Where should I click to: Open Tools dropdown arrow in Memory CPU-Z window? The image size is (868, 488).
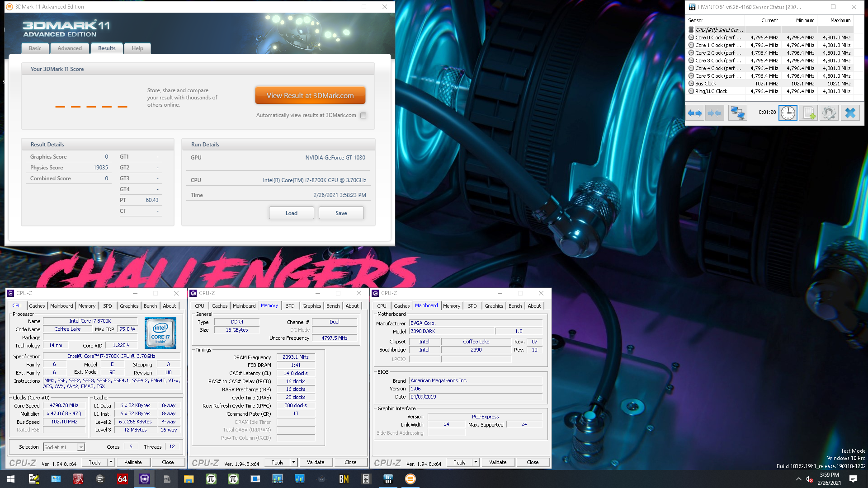click(x=293, y=462)
